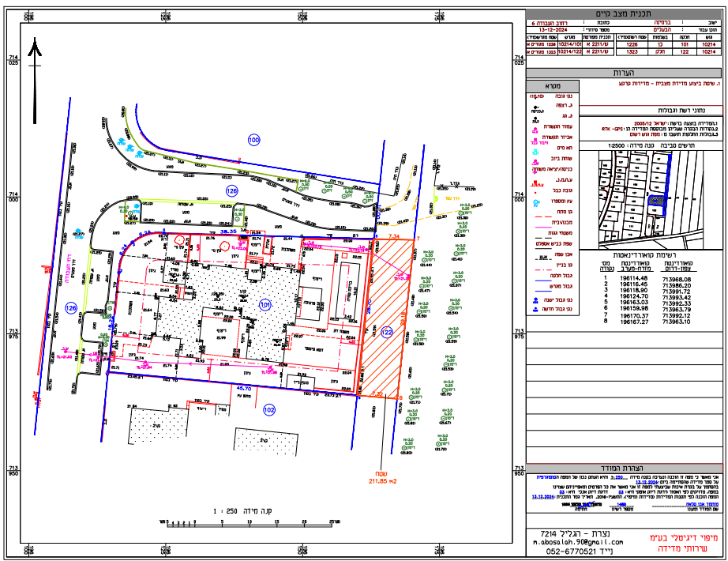Viewport: 728px width, 561px height.
Task: Click the email address m.abosalah.90@gmail.com
Action: 577,542
